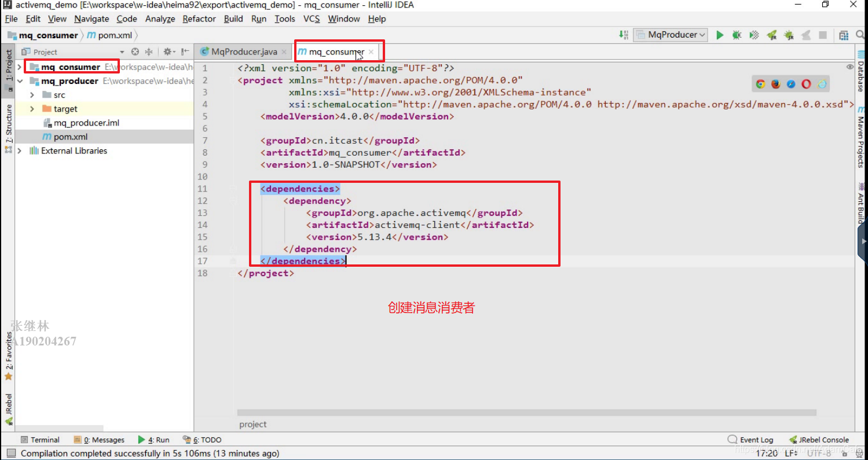Viewport: 868px width, 460px height.
Task: Open the Build menu
Action: tap(233, 19)
